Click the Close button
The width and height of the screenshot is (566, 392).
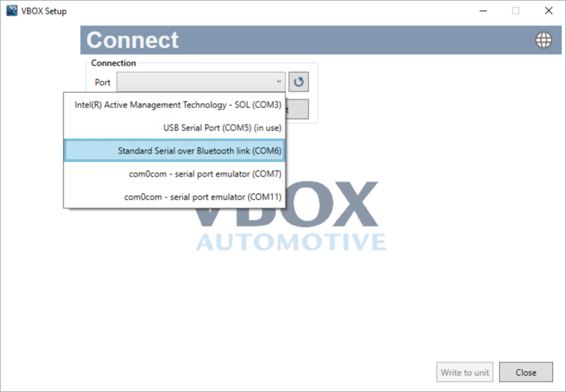pyautogui.click(x=526, y=372)
